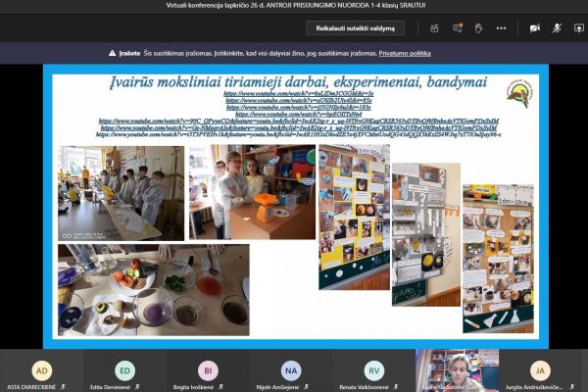
Task: Toggle the microphone mute icon
Action: pyautogui.click(x=557, y=28)
